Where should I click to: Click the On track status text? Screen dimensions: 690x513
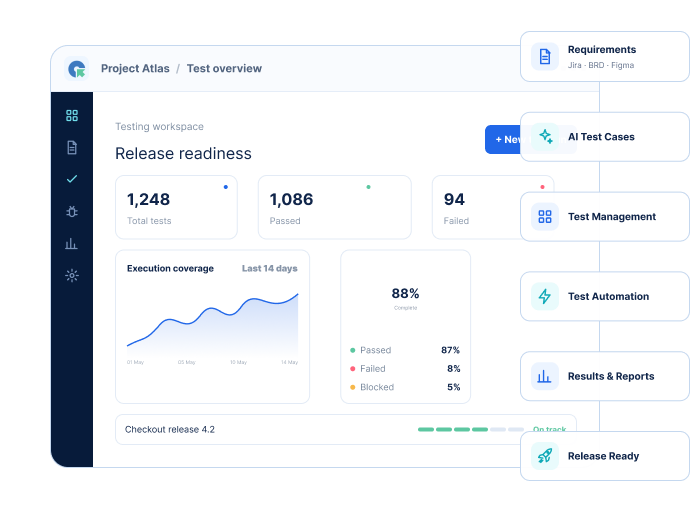tap(549, 429)
